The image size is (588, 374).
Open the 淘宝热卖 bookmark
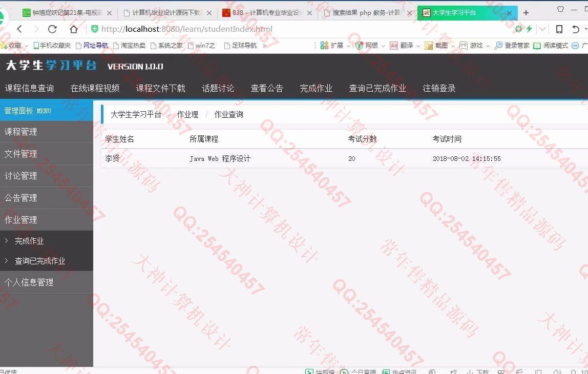pyautogui.click(x=130, y=46)
